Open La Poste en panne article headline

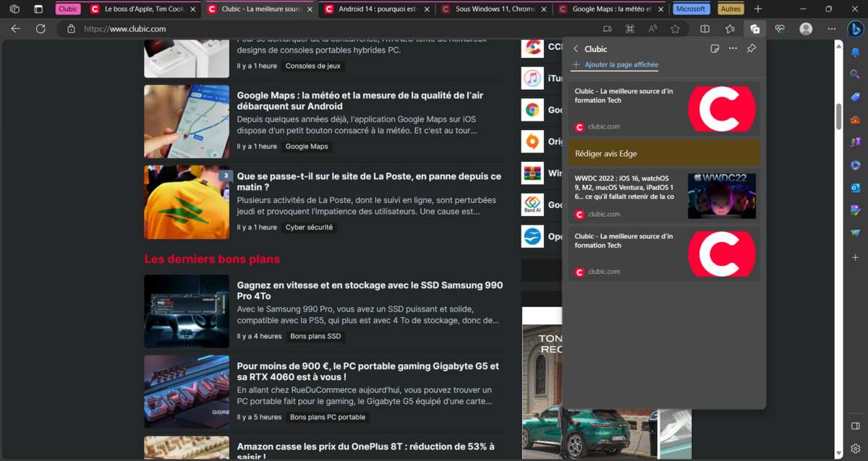click(369, 181)
